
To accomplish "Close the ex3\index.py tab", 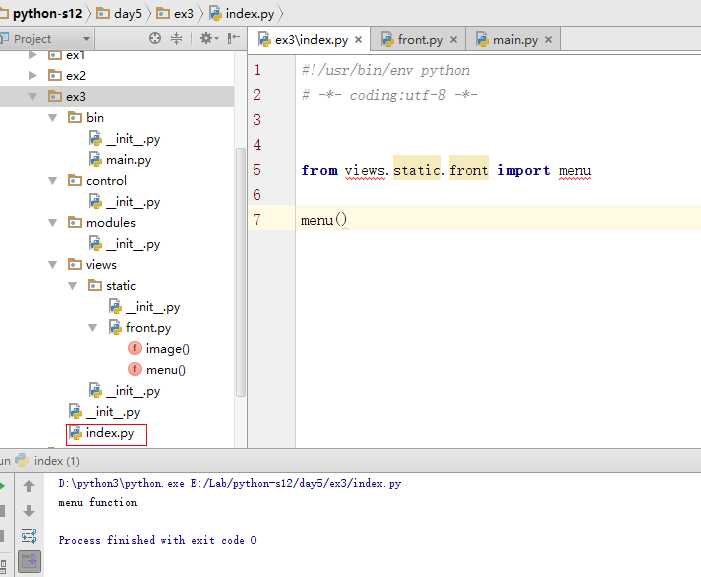I will point(358,40).
